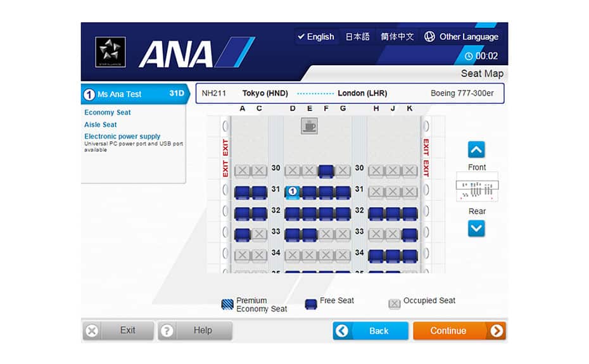
Task: Choose window seat 31A
Action: pyautogui.click(x=242, y=192)
